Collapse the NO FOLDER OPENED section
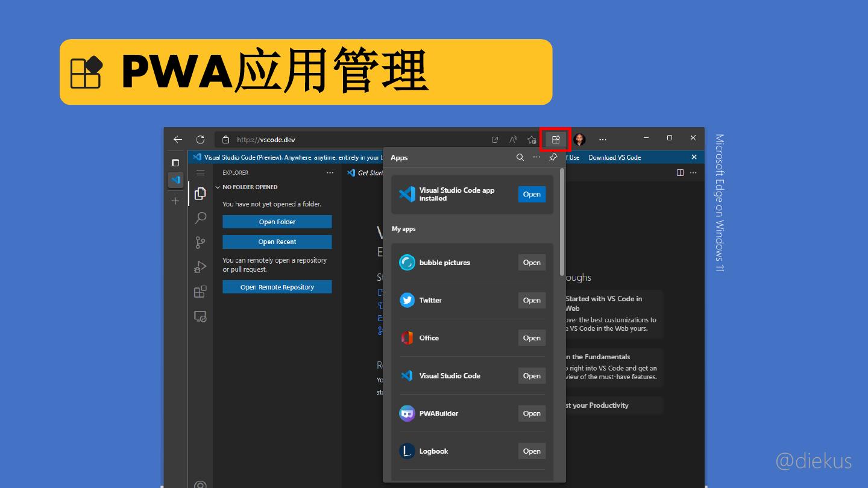 [218, 187]
